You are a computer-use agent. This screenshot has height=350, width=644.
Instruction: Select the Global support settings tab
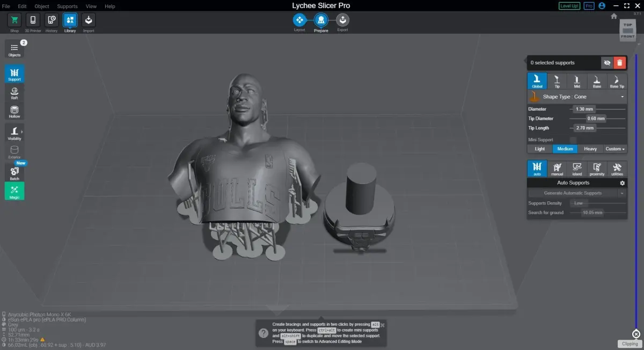tap(537, 81)
